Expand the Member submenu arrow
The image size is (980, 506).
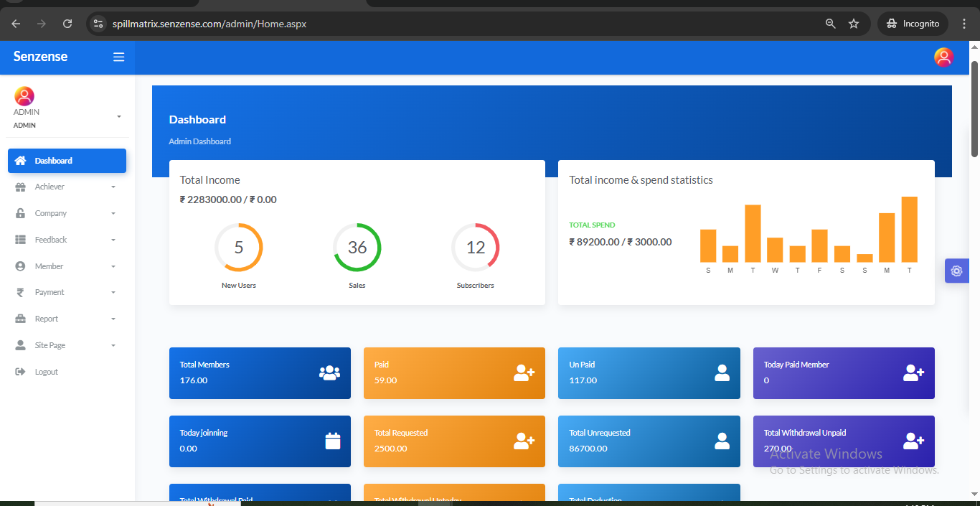point(113,267)
